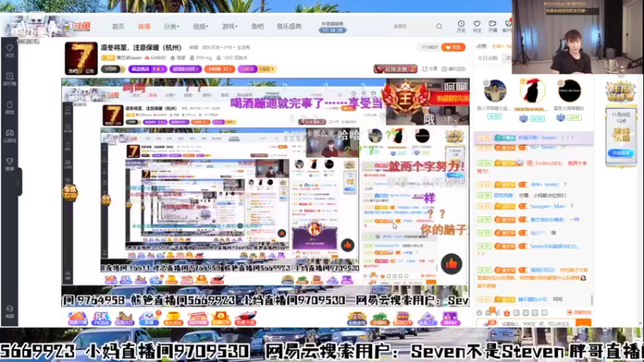Click the streamer avatar with 7
Image resolution: width=644 pixels, height=362 pixels.
[x=81, y=58]
